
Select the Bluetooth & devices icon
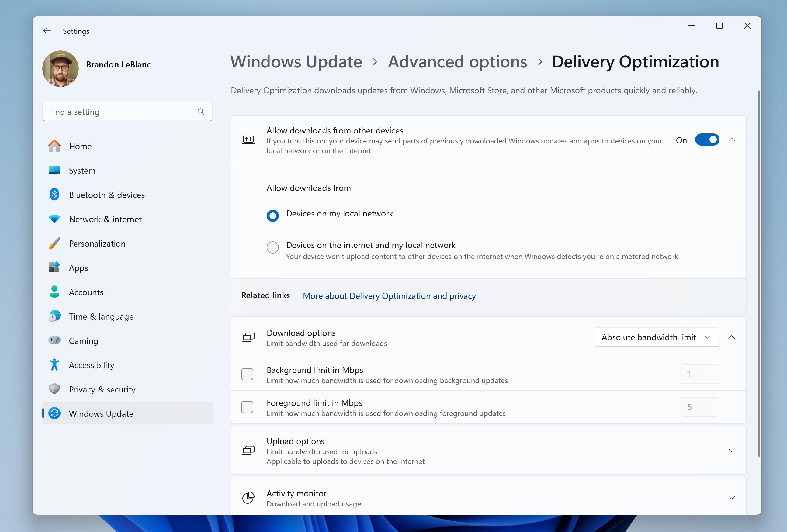[x=54, y=194]
